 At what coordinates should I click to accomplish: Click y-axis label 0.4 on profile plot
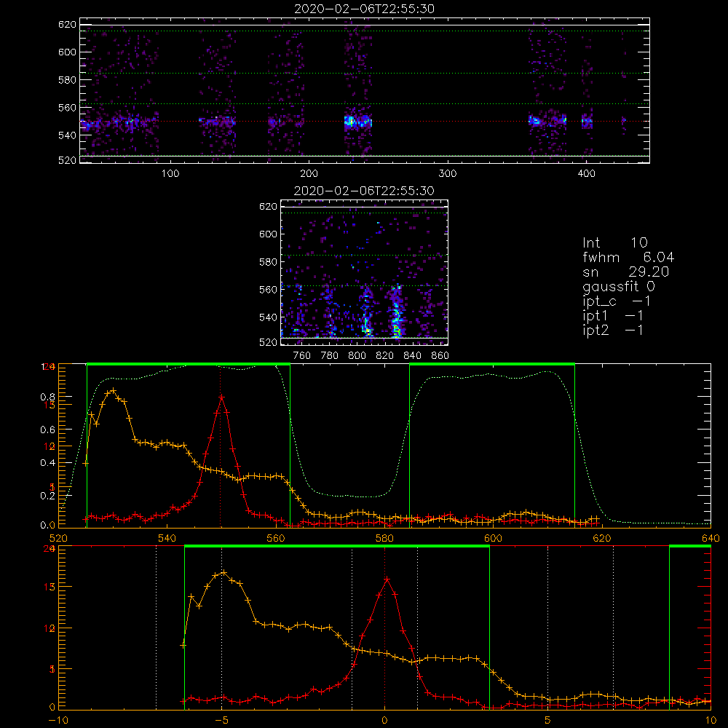pyautogui.click(x=47, y=463)
